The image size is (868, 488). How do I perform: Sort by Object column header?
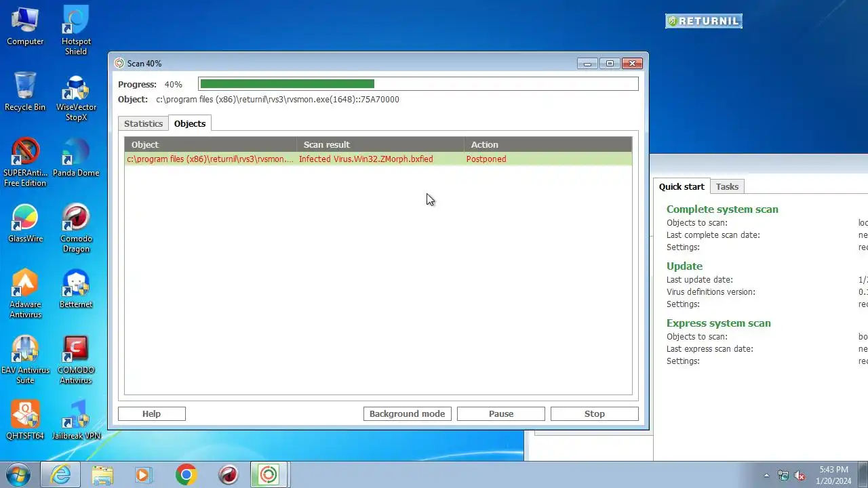pyautogui.click(x=210, y=144)
